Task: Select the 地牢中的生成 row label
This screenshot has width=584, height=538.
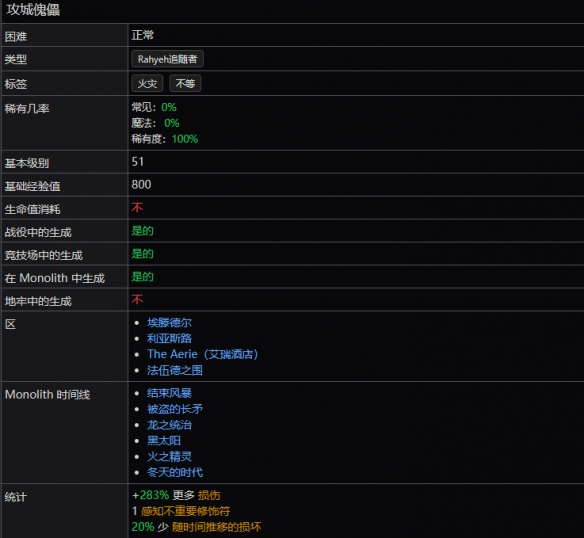Action: click(x=38, y=301)
